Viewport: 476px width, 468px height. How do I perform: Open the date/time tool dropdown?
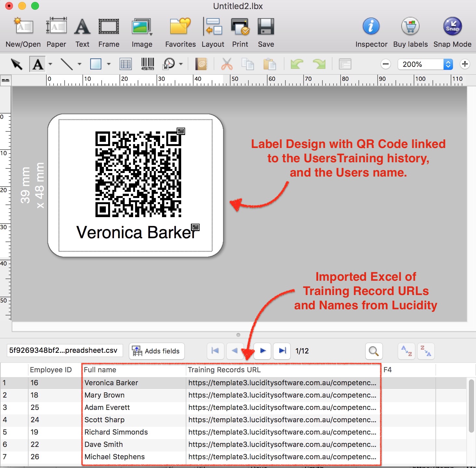(x=181, y=64)
